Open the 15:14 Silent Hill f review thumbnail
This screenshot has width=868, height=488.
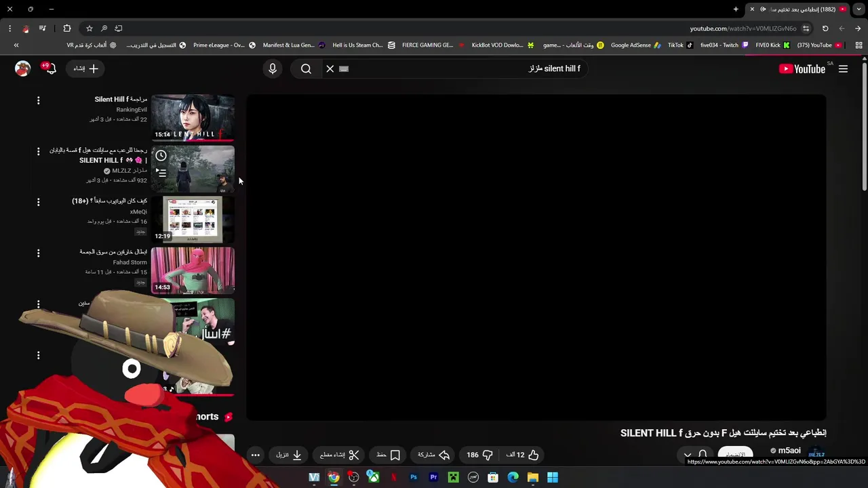(193, 117)
